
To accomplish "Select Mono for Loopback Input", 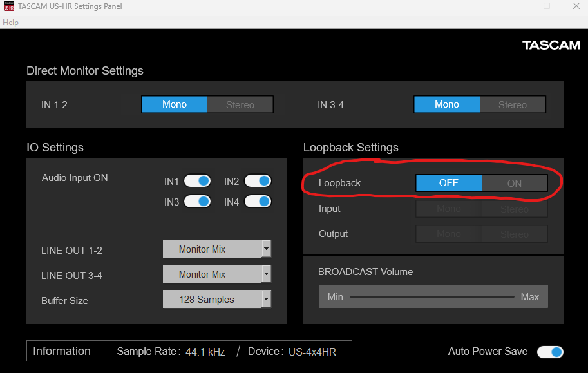I will [x=448, y=209].
